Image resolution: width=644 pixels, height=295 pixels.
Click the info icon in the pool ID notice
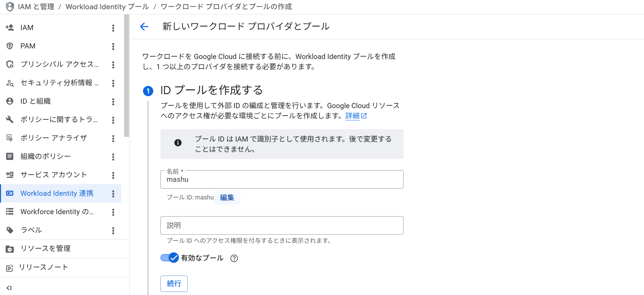click(178, 143)
